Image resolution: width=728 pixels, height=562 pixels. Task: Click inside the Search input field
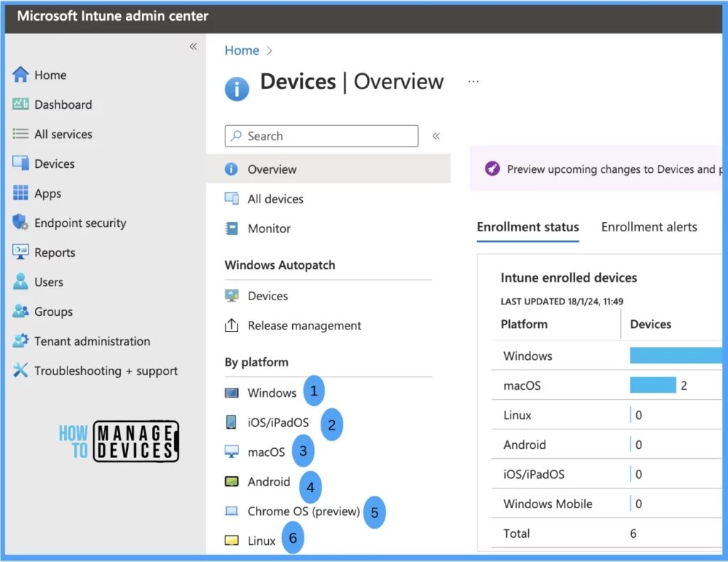pos(321,136)
